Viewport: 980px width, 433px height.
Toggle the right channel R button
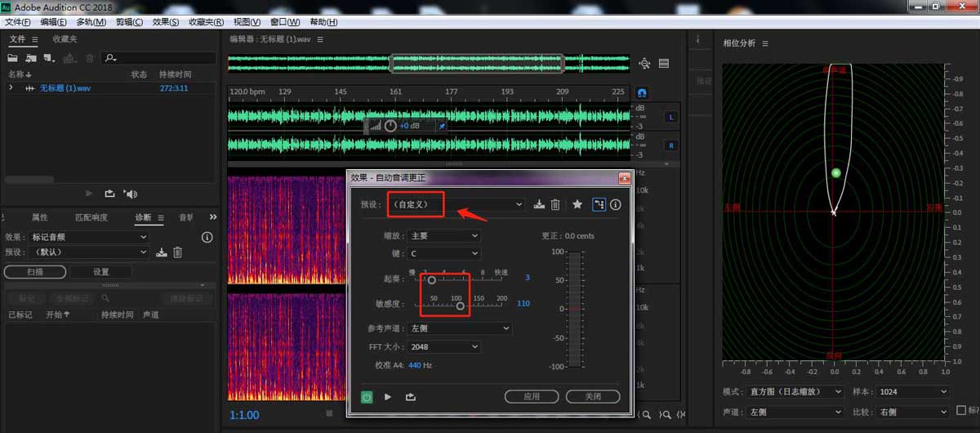pos(671,145)
